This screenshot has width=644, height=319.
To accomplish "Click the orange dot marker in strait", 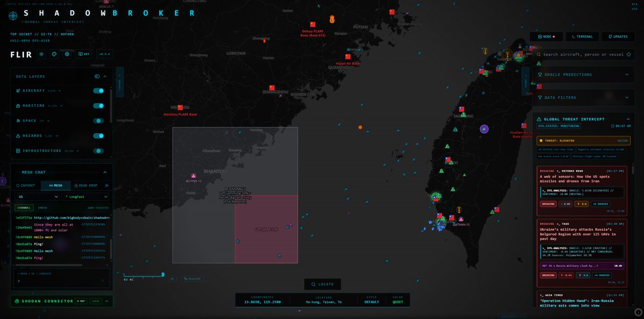I will 360,127.
